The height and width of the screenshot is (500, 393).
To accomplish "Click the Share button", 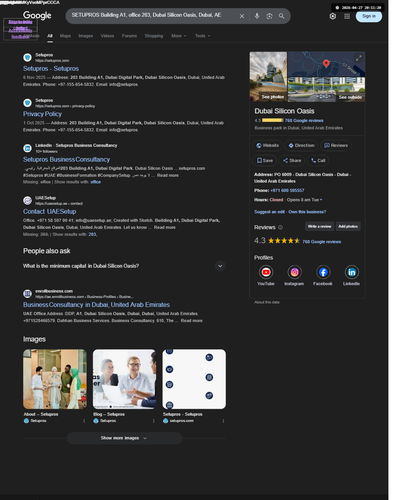I will pos(292,161).
